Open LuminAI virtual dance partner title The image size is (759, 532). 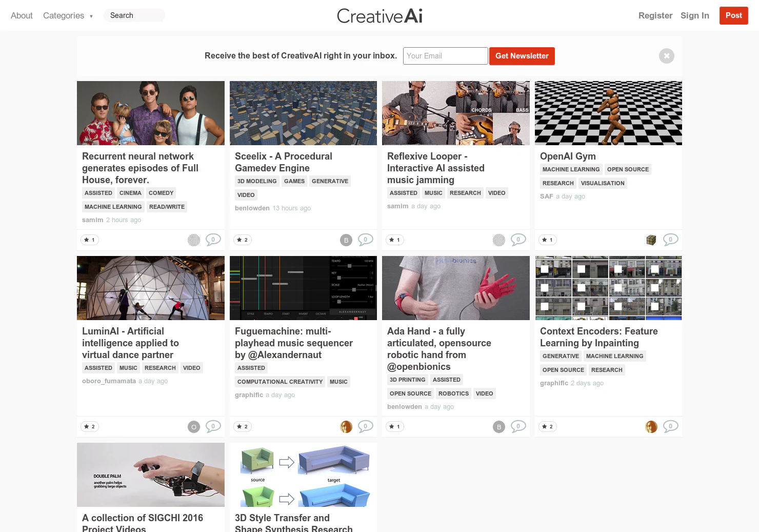(x=130, y=343)
